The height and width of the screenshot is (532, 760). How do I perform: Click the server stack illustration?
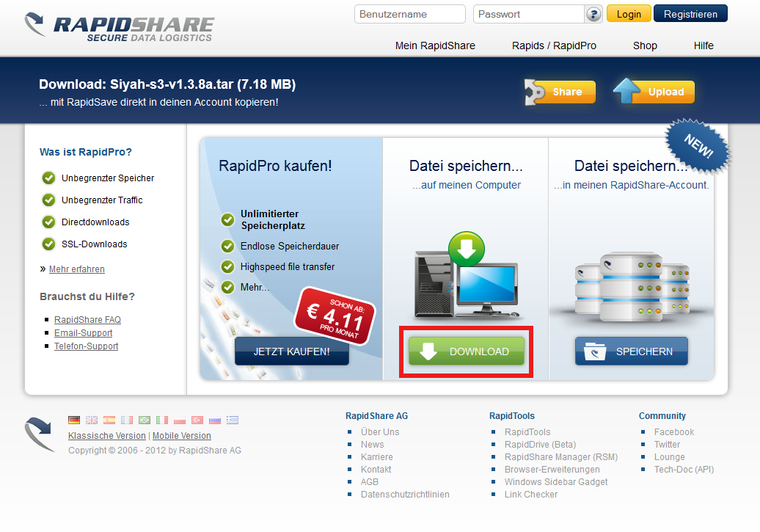[x=632, y=286]
